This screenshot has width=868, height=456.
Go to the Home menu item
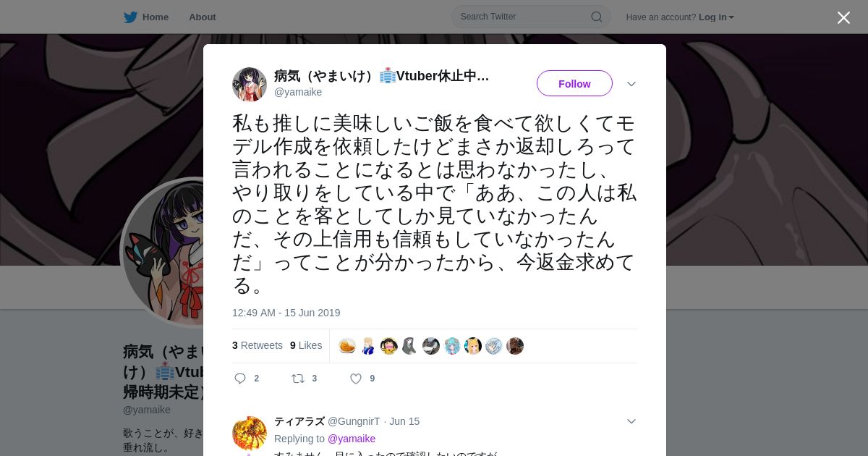[156, 17]
